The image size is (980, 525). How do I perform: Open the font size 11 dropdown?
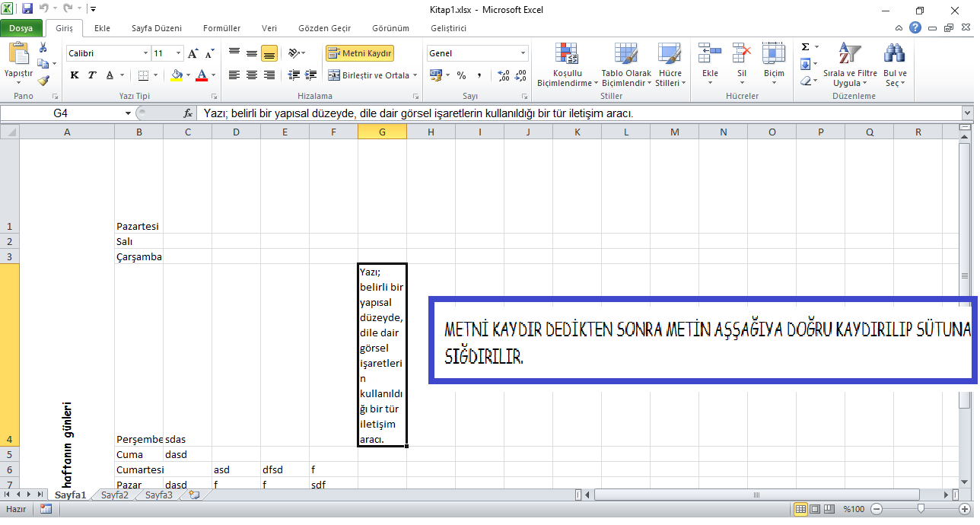point(179,53)
